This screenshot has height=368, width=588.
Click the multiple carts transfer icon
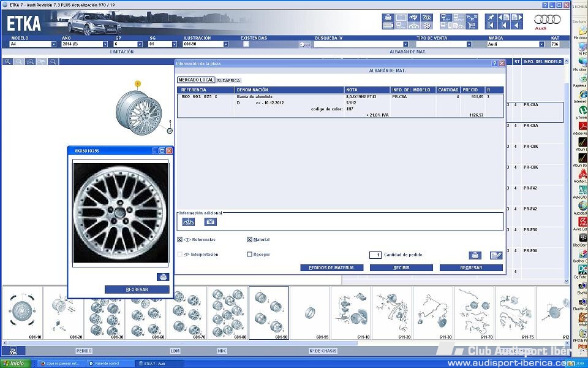pos(472,17)
